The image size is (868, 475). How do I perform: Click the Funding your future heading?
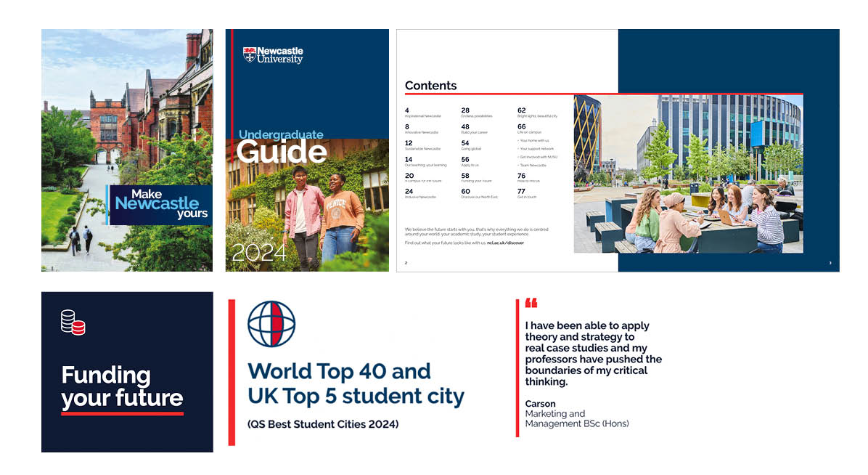pos(123,386)
